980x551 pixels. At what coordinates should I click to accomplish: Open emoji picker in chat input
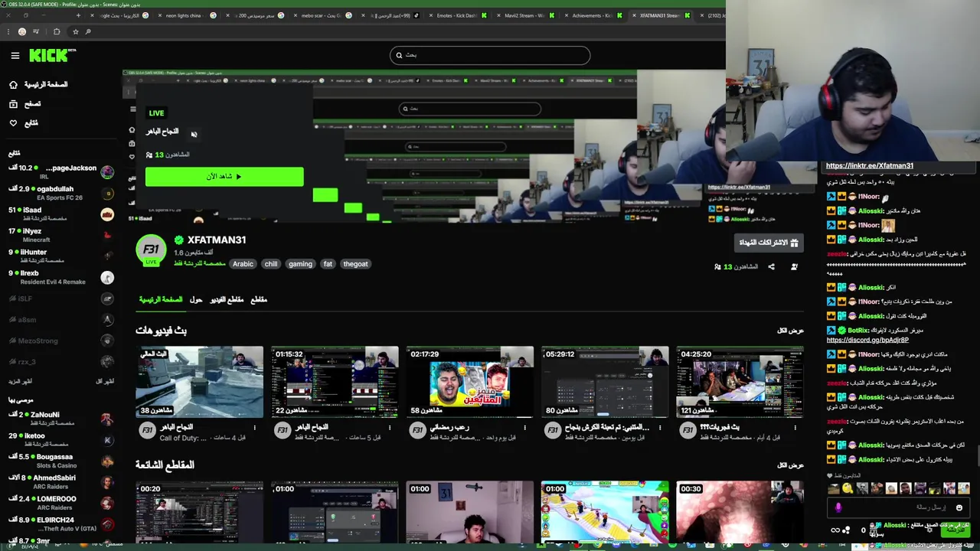click(x=959, y=507)
